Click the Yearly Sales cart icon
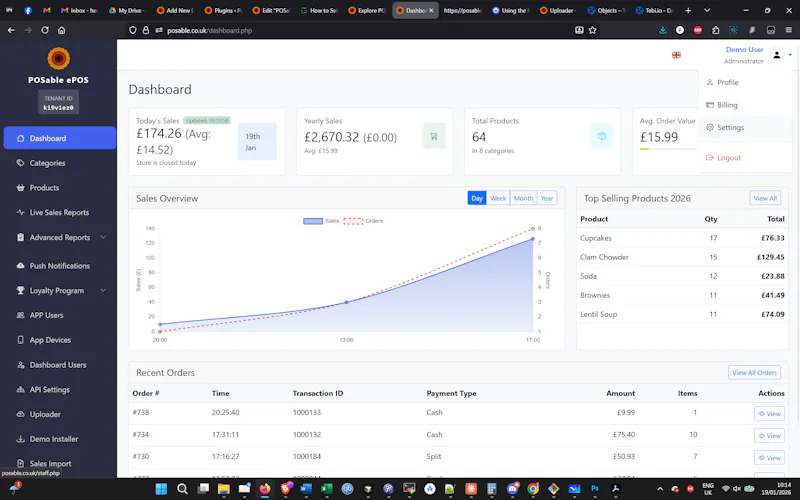 coord(434,136)
